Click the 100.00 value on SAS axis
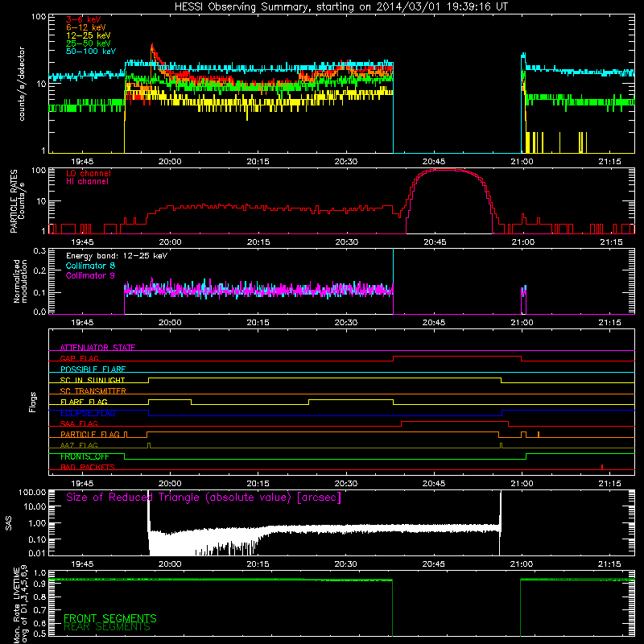The width and height of the screenshot is (644, 644). point(32,492)
